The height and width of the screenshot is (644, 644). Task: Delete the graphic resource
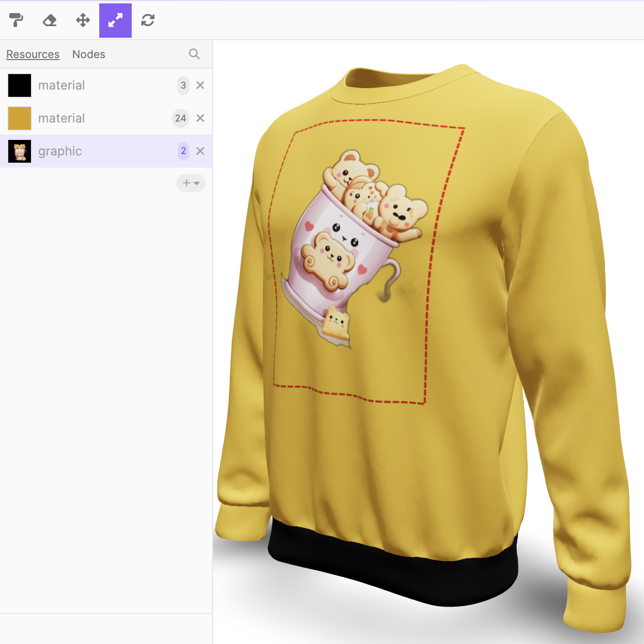click(x=200, y=151)
